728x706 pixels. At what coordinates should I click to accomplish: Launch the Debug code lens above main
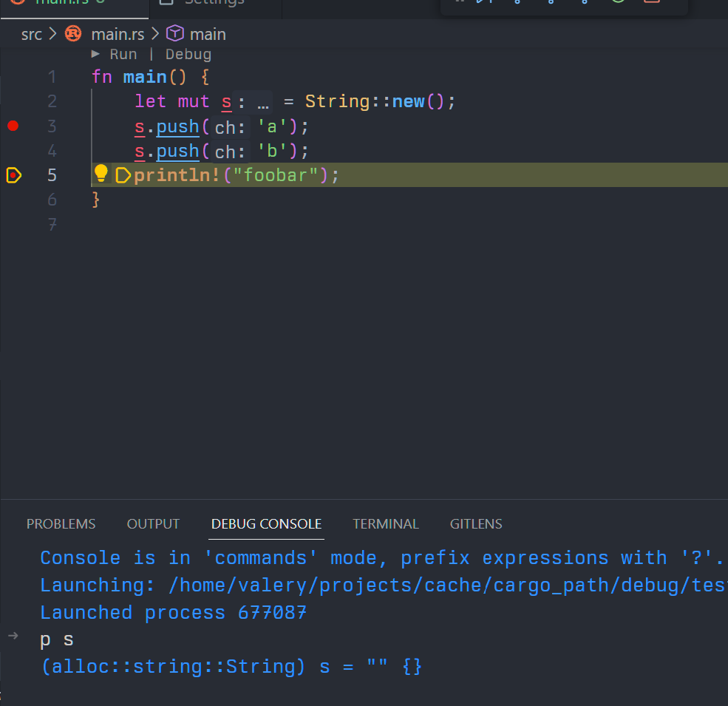(x=188, y=53)
